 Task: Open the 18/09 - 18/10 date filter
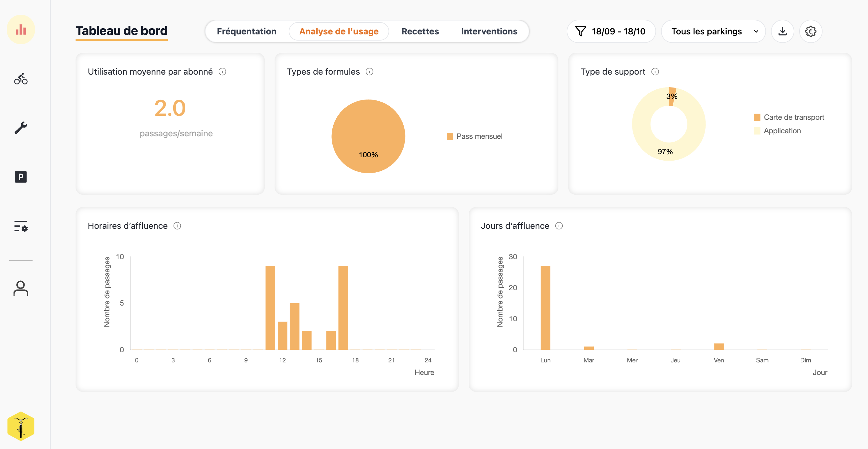tap(611, 31)
